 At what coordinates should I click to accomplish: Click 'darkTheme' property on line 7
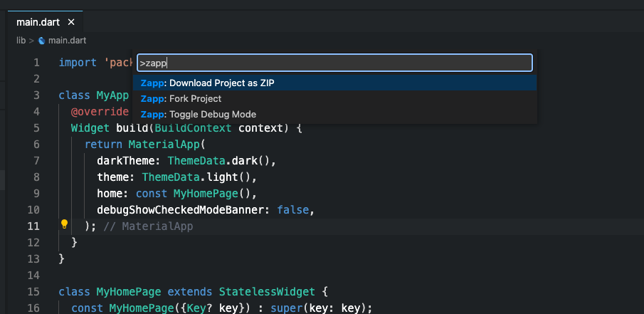point(125,160)
